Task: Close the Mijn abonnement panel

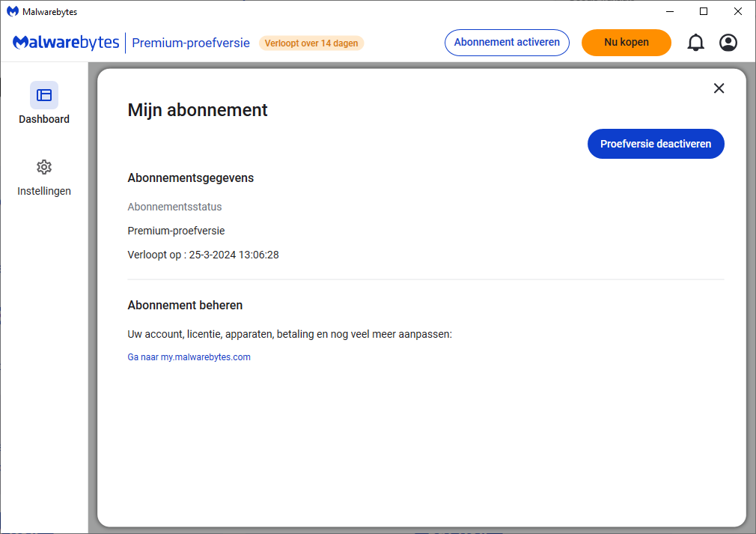Action: pos(719,88)
